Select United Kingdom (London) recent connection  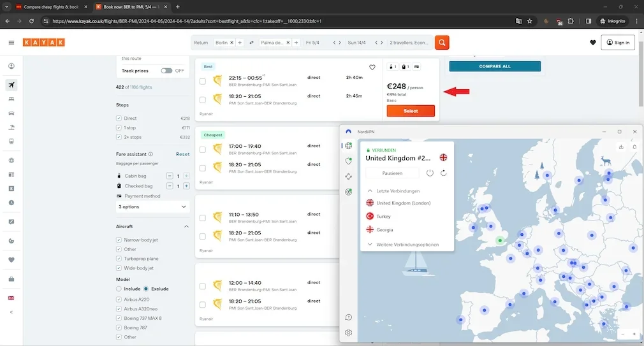pyautogui.click(x=403, y=203)
